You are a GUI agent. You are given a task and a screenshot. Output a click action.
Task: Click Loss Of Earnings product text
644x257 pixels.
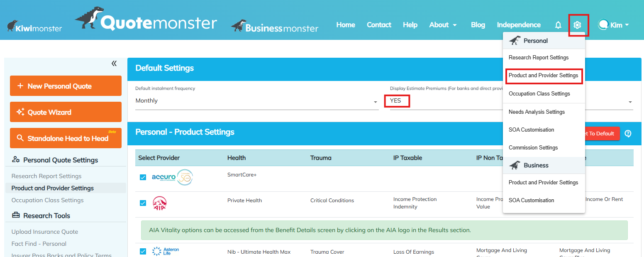point(414,252)
